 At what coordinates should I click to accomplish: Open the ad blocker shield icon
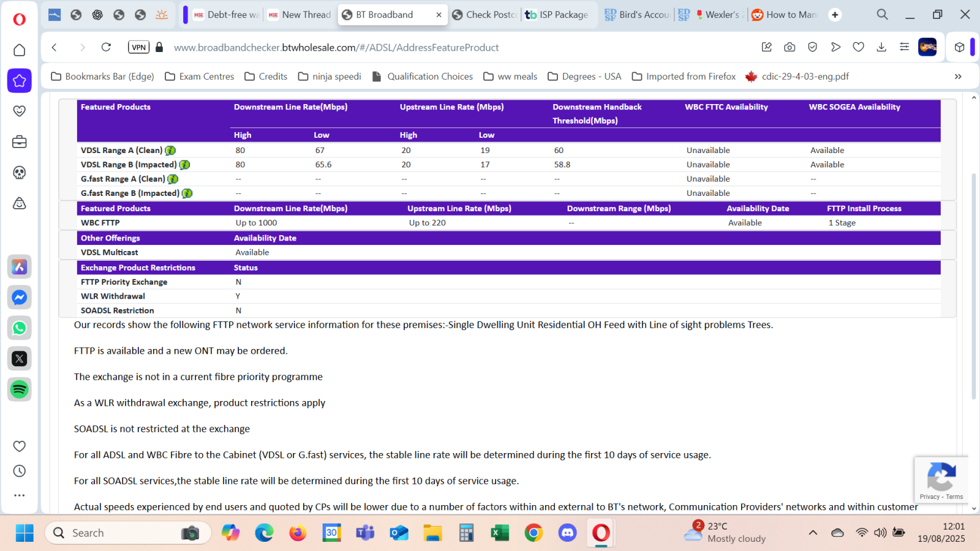(x=813, y=47)
